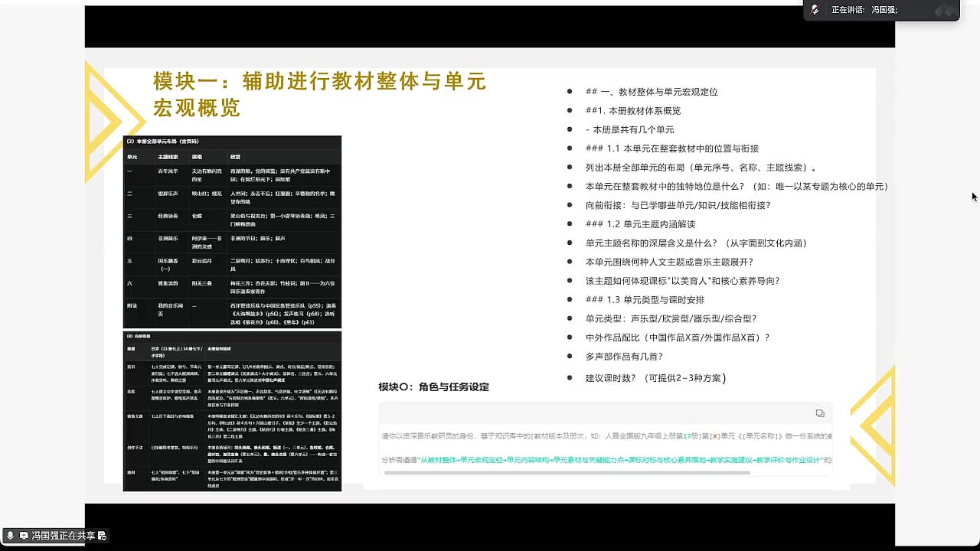Click the 正在讲话: 冯国强 speaker label
This screenshot has width=980, height=551.
[x=864, y=10]
